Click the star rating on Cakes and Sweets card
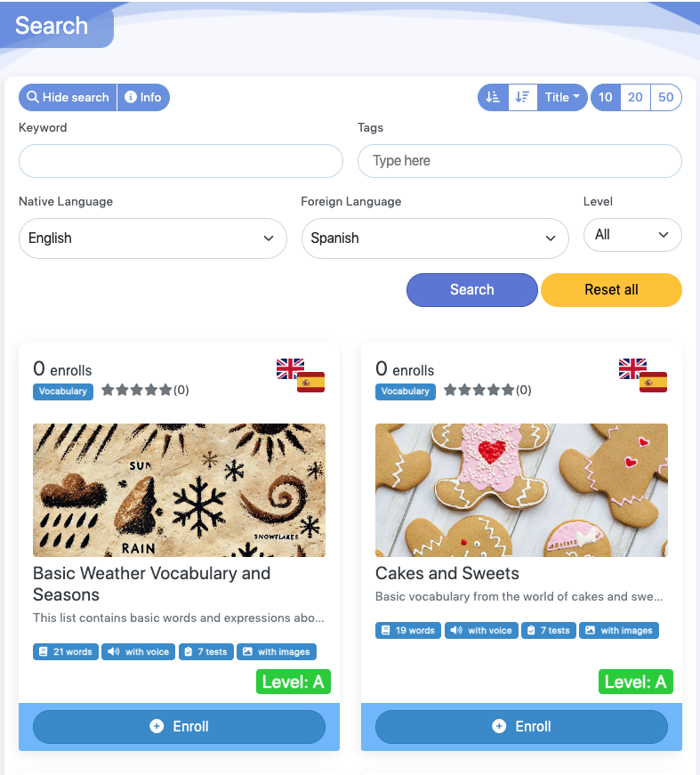The image size is (700, 775). click(479, 390)
